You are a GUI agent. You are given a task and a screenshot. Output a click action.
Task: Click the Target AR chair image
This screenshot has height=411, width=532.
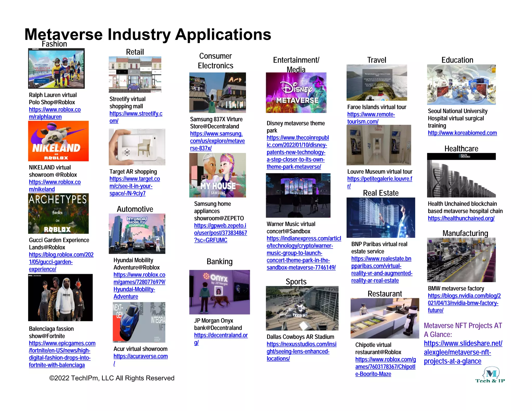137,147
